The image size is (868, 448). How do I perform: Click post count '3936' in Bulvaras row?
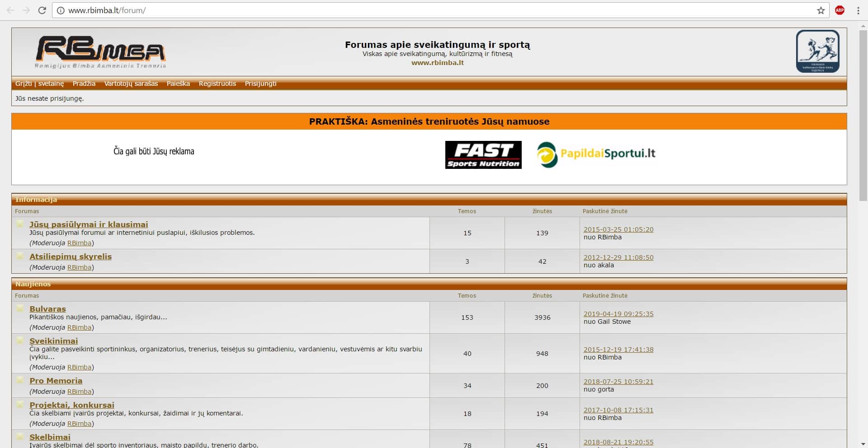pos(542,317)
